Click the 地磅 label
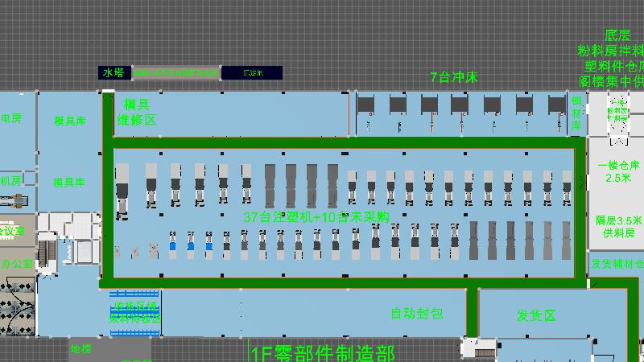644x362 pixels. tap(81, 349)
